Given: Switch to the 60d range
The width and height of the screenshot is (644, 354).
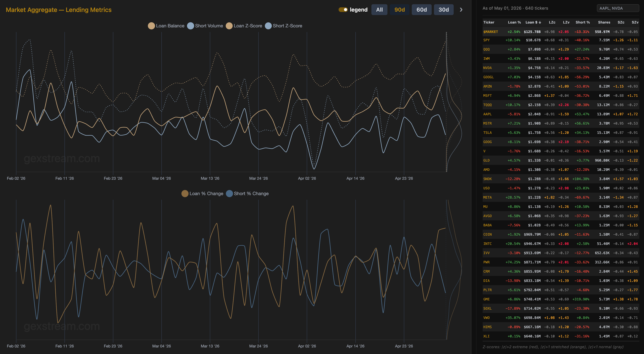Looking at the screenshot, I should click(421, 10).
